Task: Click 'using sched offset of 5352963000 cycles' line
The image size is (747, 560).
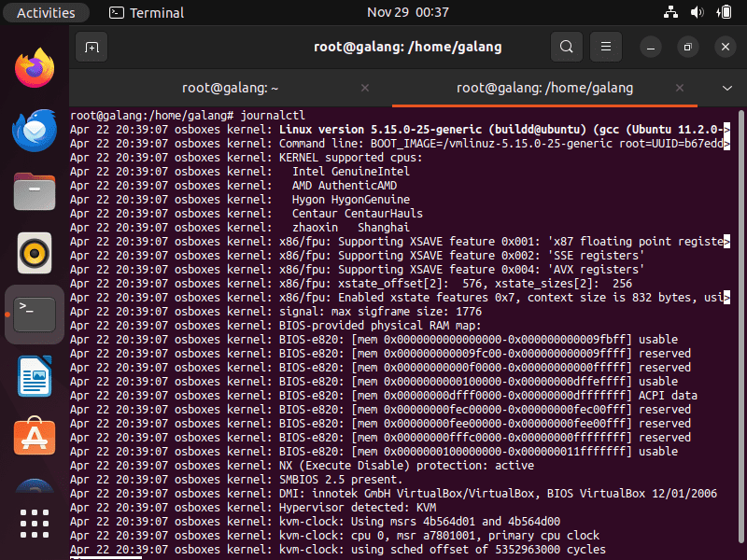Action: point(338,550)
